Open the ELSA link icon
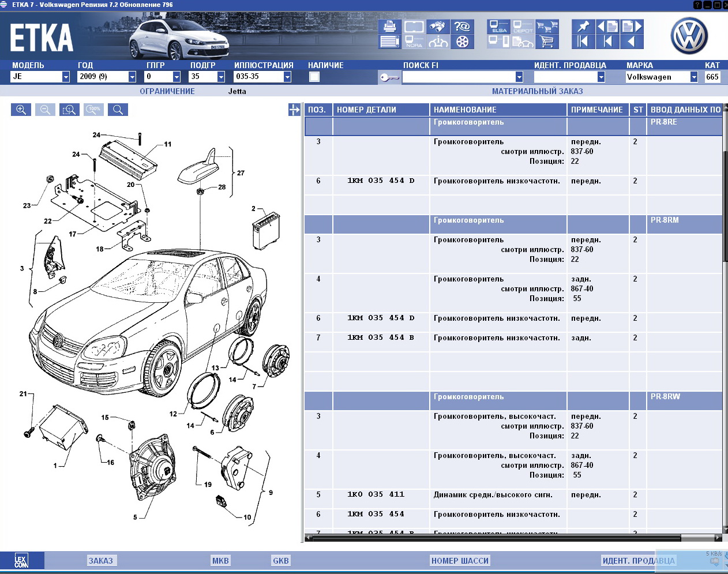The width and height of the screenshot is (728, 574). (x=499, y=27)
